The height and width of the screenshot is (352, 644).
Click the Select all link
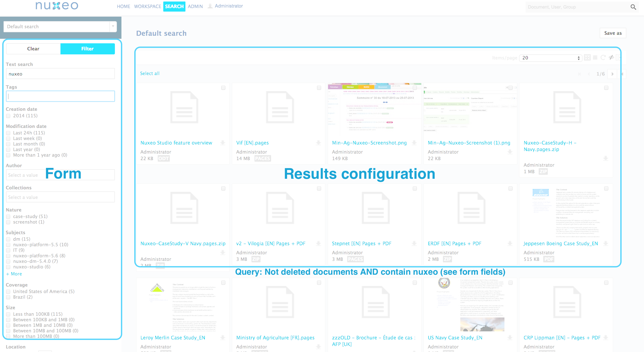pos(150,73)
